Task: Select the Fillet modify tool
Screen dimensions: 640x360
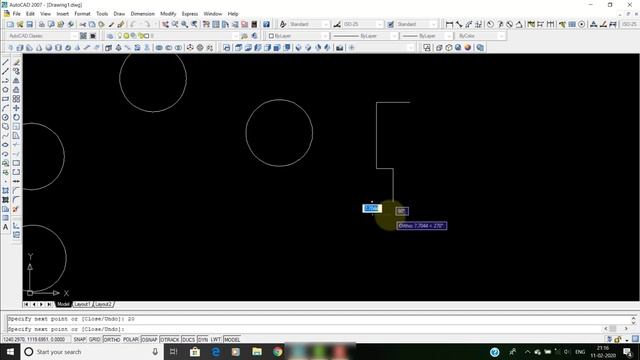Action: pos(16,200)
